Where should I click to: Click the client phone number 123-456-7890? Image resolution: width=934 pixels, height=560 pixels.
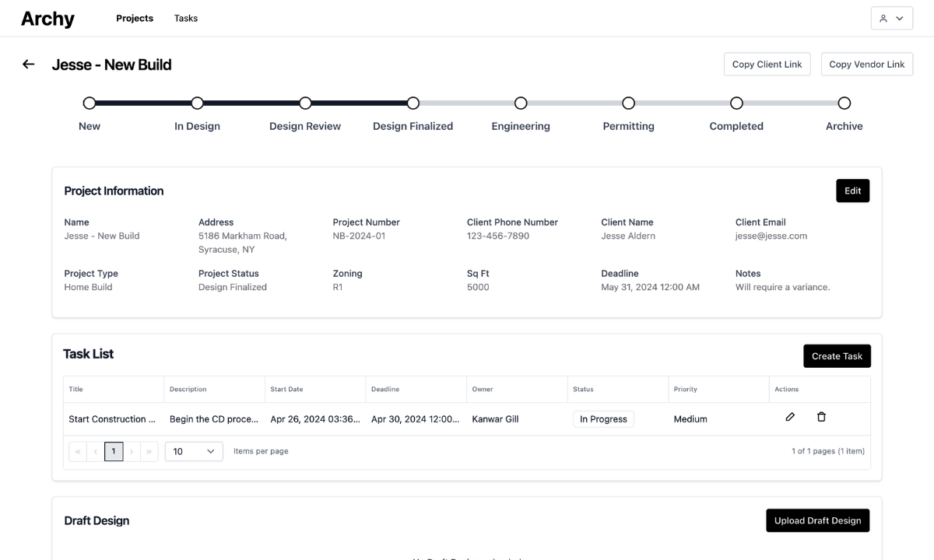pyautogui.click(x=498, y=236)
